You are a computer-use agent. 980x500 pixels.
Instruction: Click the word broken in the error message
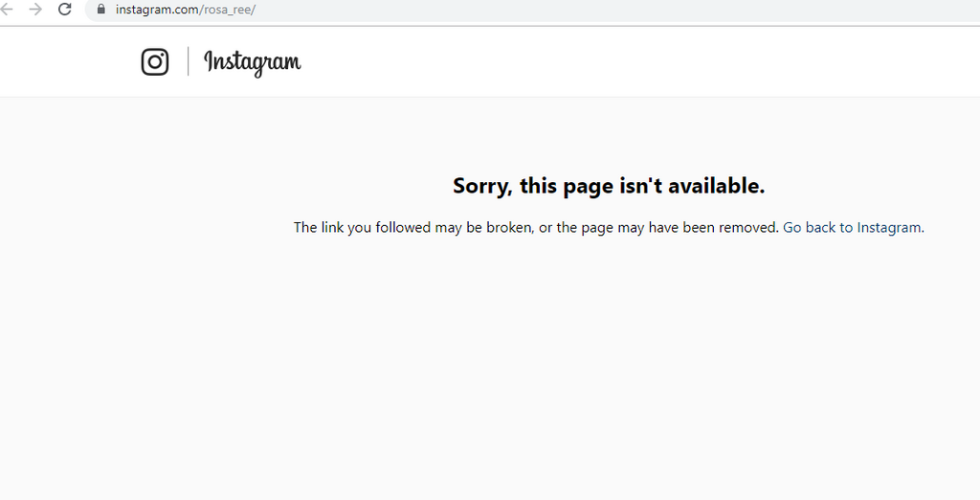(x=509, y=227)
